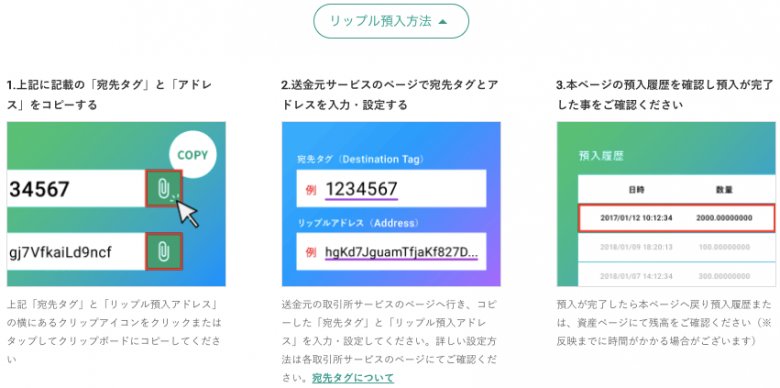Click the step 1 copy illustration image

(x=116, y=204)
